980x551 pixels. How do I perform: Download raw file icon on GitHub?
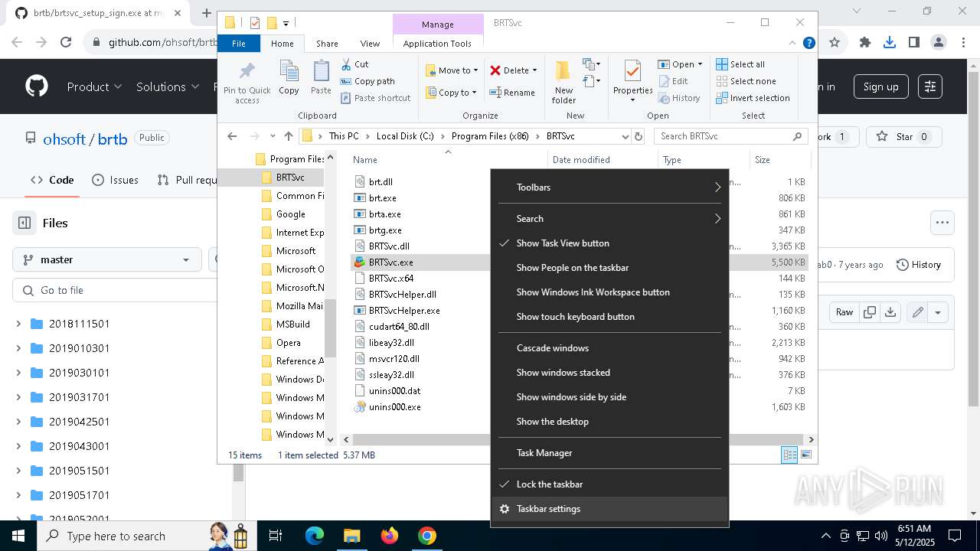point(890,311)
